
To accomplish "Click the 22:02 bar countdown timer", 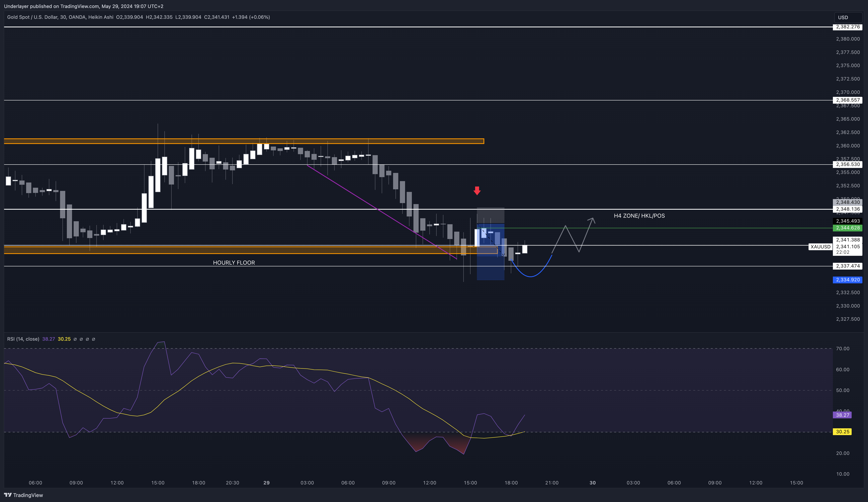I will tap(842, 252).
